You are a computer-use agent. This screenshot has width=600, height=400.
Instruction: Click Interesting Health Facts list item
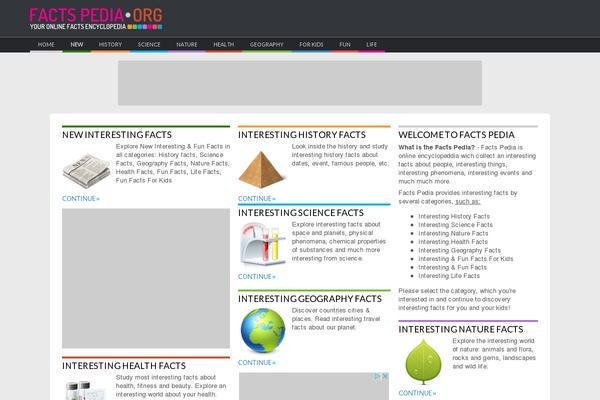click(x=453, y=242)
